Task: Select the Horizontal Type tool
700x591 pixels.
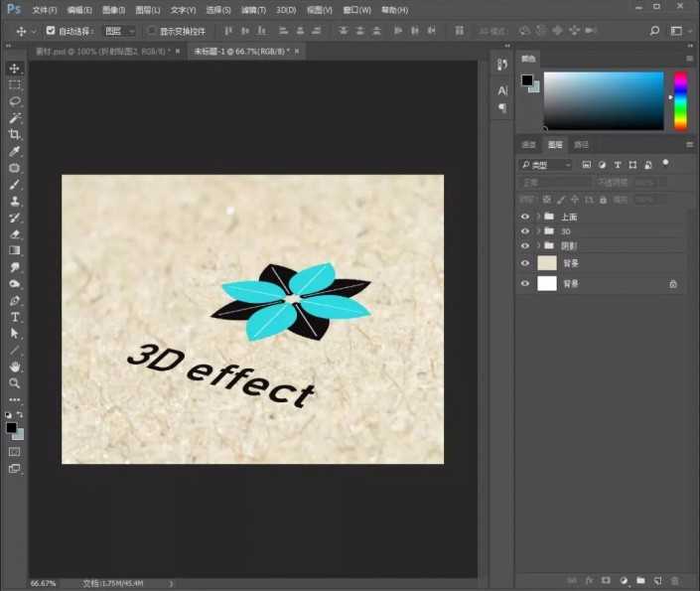Action: [x=15, y=317]
